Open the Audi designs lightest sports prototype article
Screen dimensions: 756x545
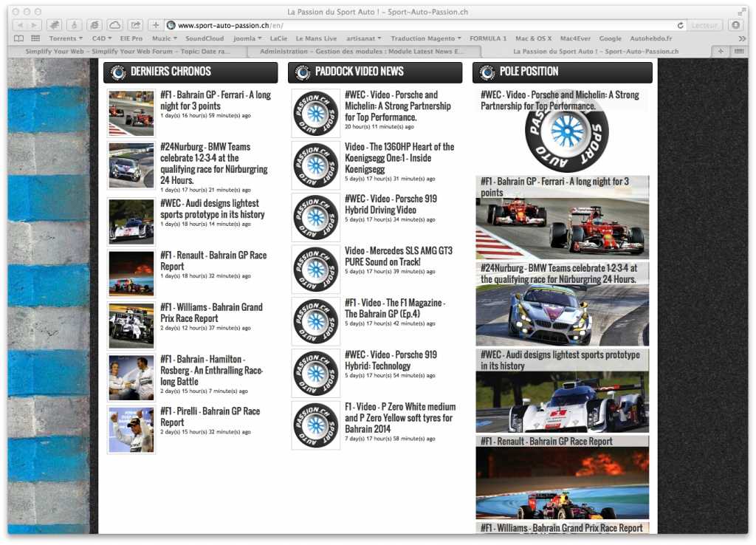tap(212, 208)
